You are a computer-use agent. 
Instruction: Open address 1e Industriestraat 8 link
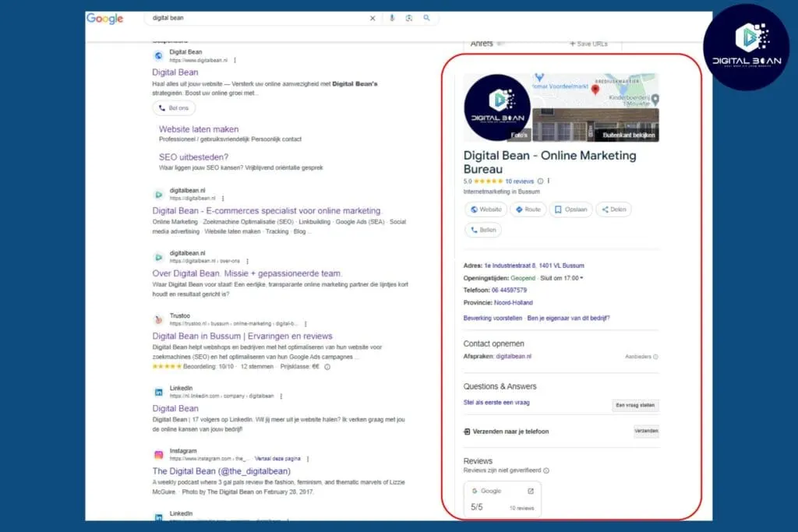tap(535, 266)
